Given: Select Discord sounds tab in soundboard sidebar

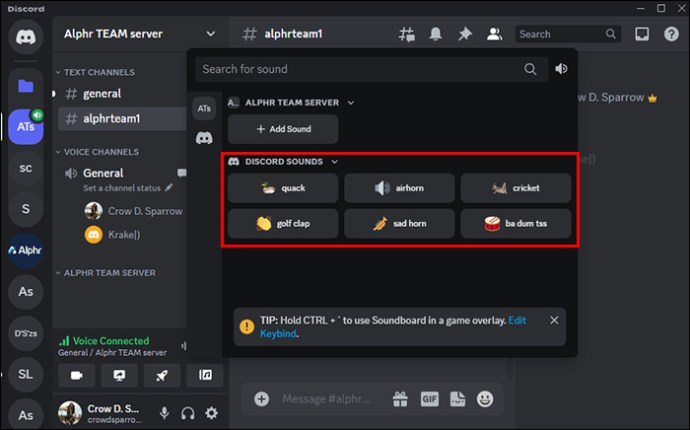Looking at the screenshot, I should [204, 138].
